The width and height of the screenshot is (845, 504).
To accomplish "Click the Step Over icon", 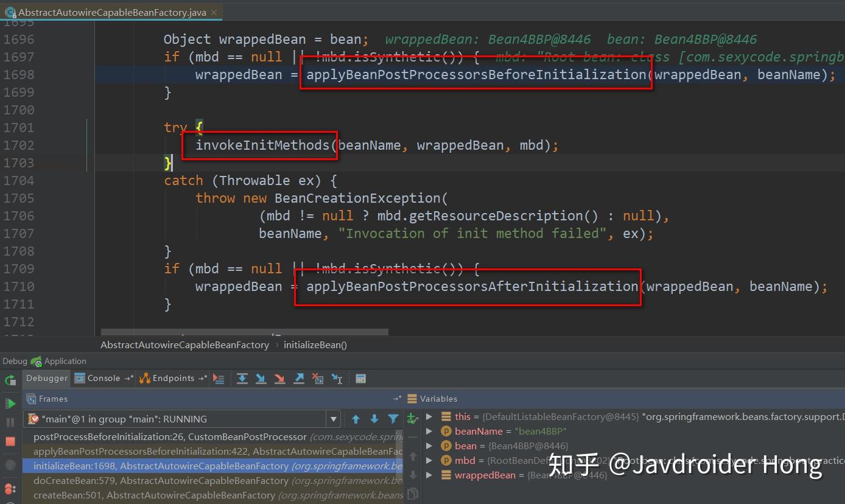I will point(242,378).
